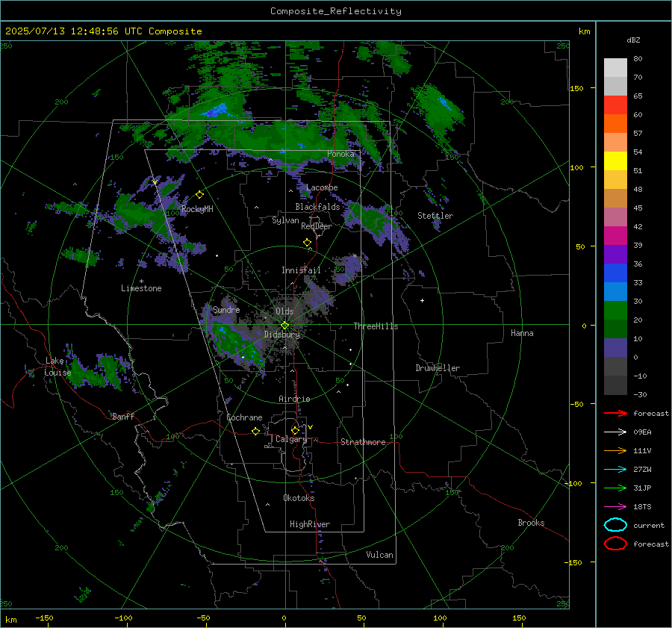Click the Sylvan label

click(285, 220)
